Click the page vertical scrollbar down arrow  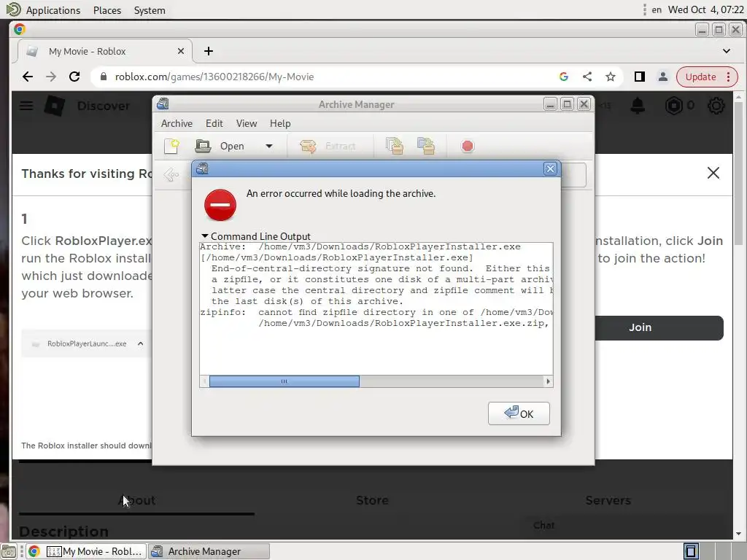738,534
